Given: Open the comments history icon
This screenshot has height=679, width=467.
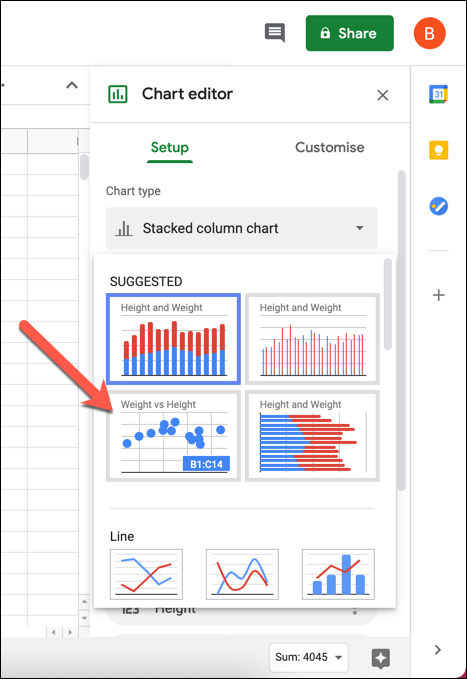Looking at the screenshot, I should click(275, 33).
